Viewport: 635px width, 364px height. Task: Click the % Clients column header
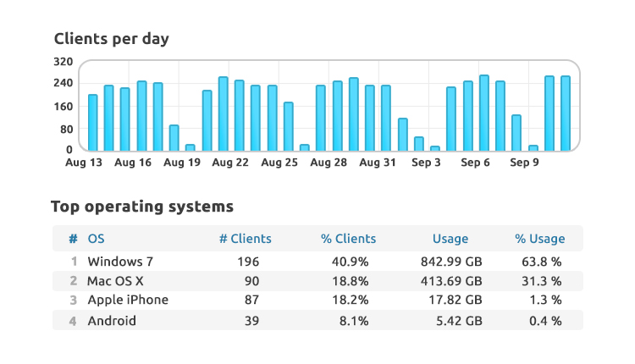coord(348,239)
